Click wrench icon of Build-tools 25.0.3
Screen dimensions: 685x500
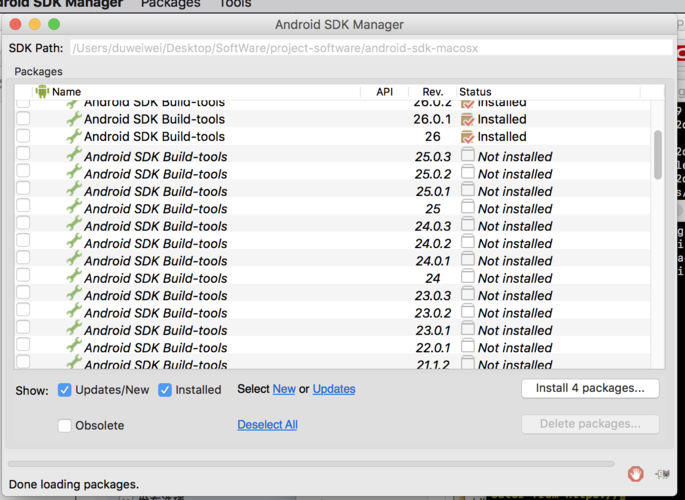pos(74,155)
